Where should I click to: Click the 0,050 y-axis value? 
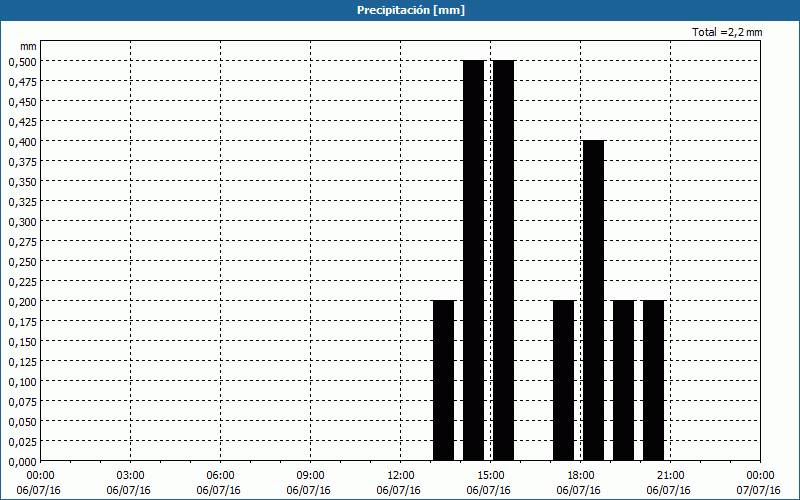(x=22, y=421)
